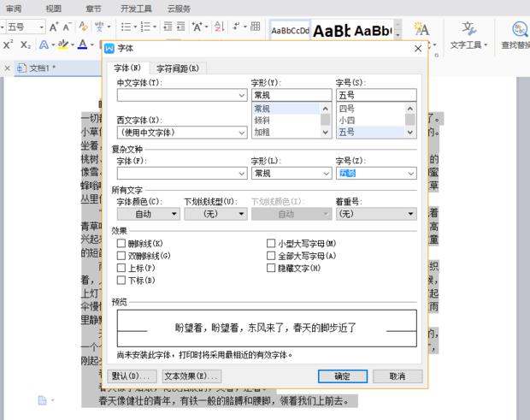Check the 上标 superscript checkbox
Screen dimensions: 530x420
coord(121,268)
